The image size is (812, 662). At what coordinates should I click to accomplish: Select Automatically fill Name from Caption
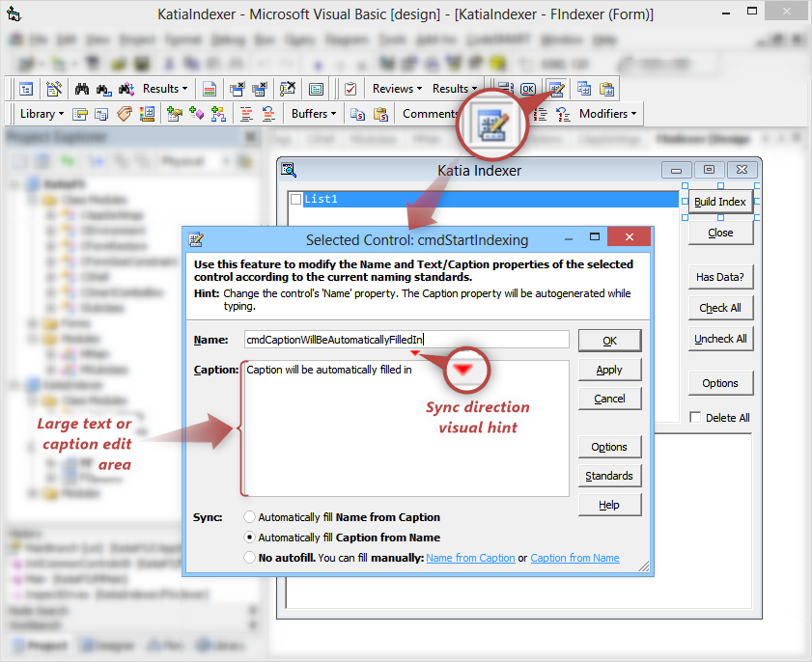pyautogui.click(x=250, y=517)
